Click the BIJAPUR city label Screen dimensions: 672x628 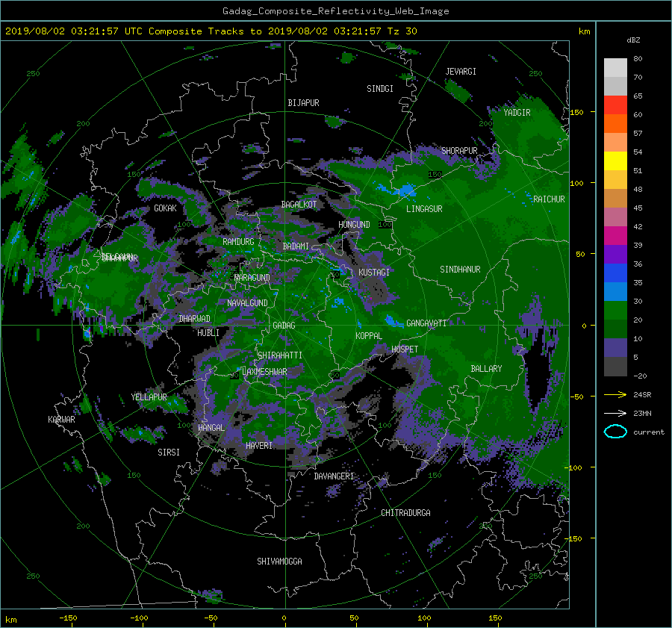pyautogui.click(x=303, y=103)
